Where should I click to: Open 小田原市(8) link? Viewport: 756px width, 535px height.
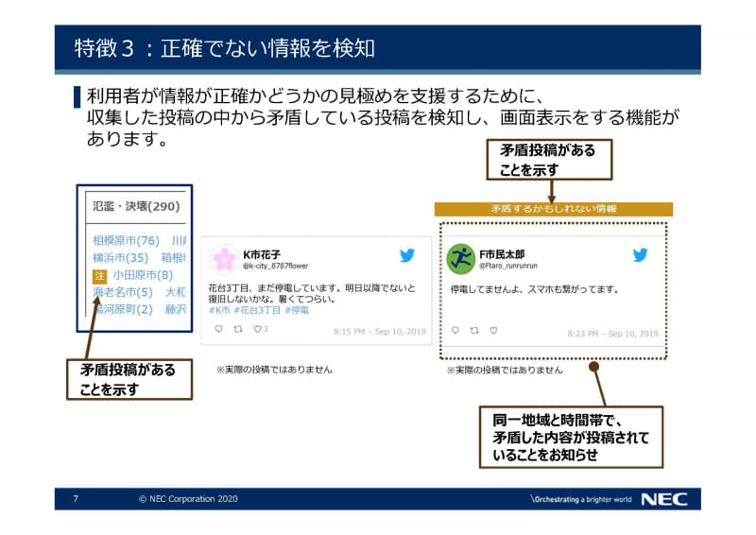143,275
